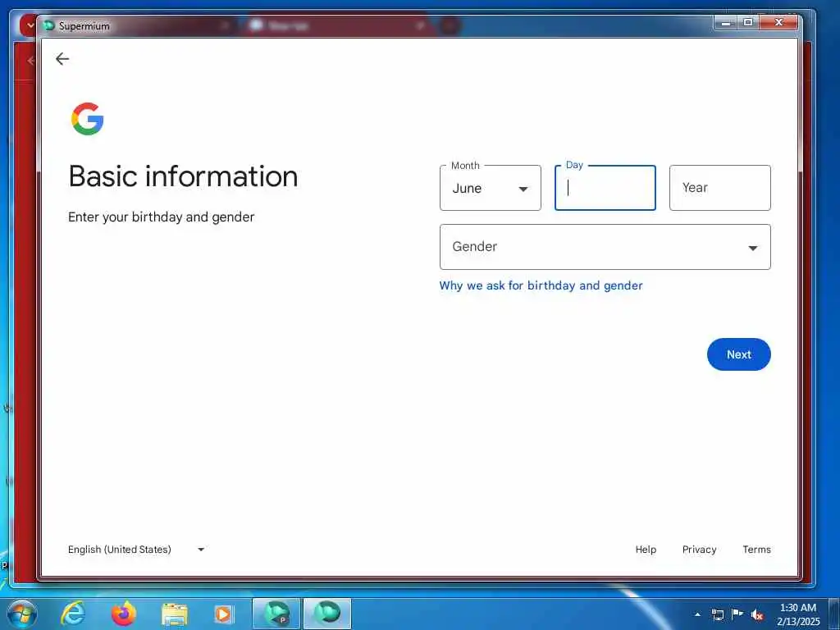Open the clock showing 1:30 AM
The height and width of the screenshot is (630, 840).
pos(798,614)
